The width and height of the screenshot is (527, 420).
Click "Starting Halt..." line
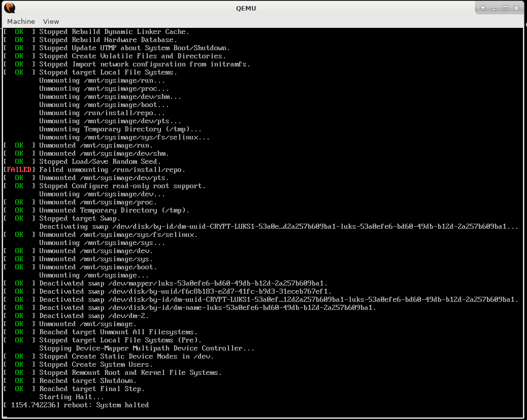pos(71,397)
